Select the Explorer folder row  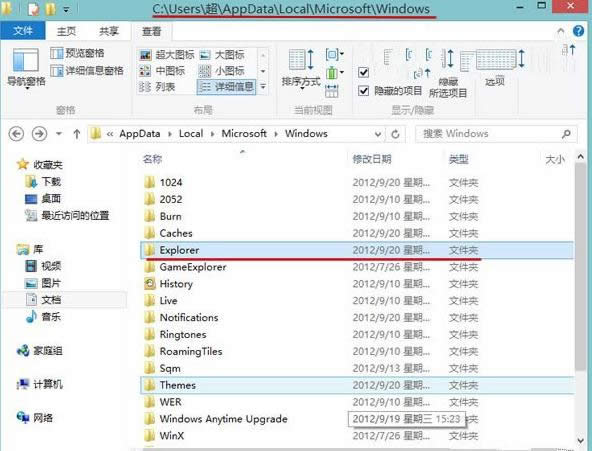(357, 250)
